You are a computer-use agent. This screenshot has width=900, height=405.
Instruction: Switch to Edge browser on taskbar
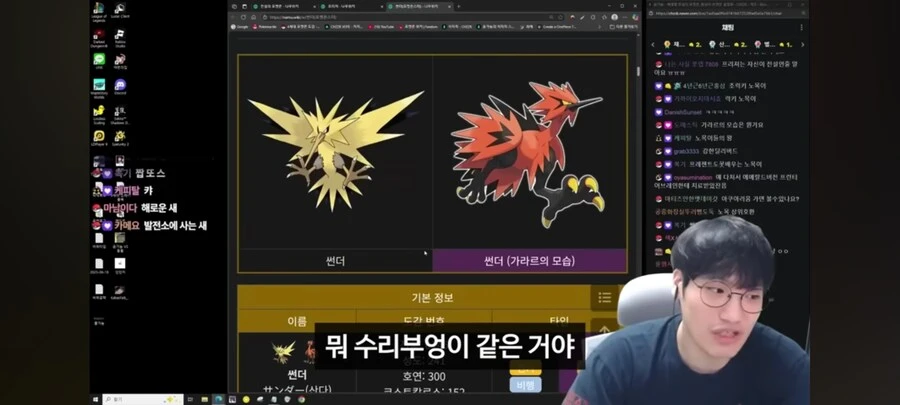(x=219, y=399)
